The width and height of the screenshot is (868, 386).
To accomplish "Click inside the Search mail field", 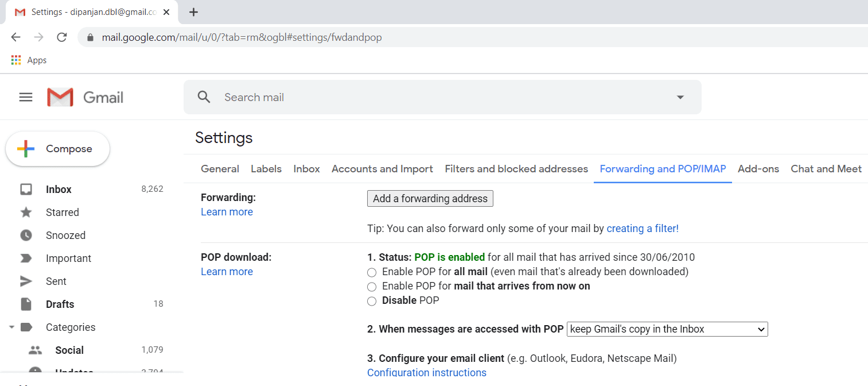I will coord(344,96).
